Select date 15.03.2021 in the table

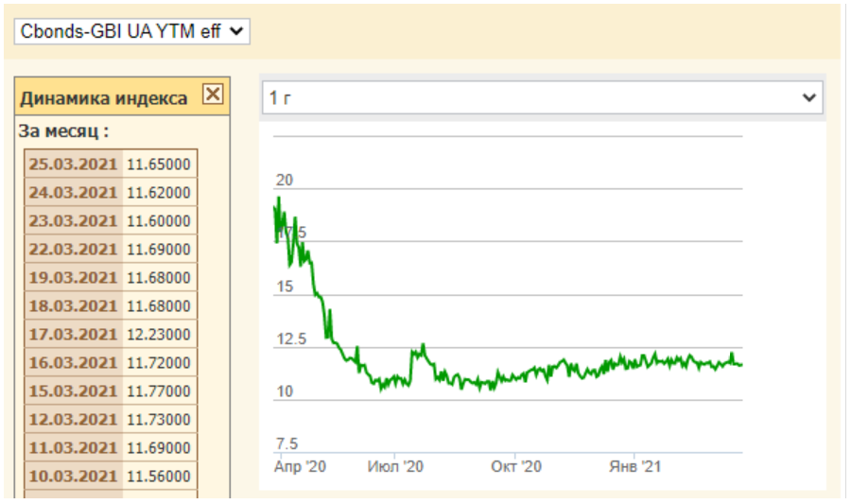pyautogui.click(x=73, y=391)
